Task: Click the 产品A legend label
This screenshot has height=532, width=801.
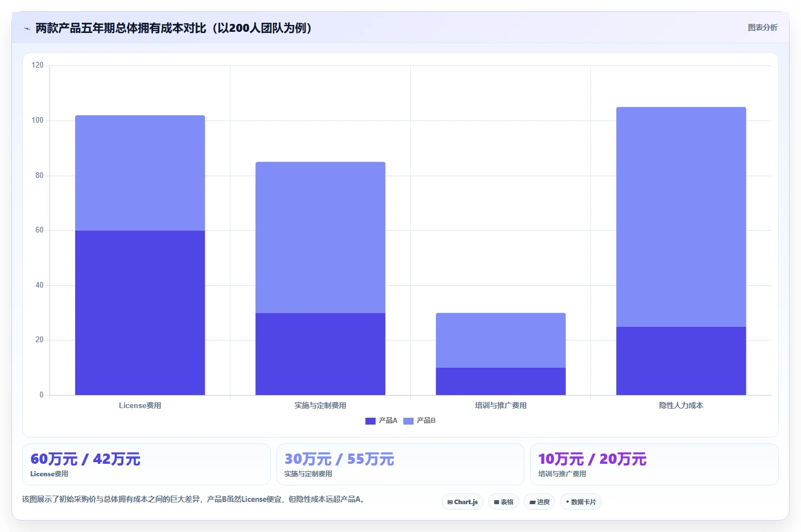Action: pyautogui.click(x=388, y=421)
